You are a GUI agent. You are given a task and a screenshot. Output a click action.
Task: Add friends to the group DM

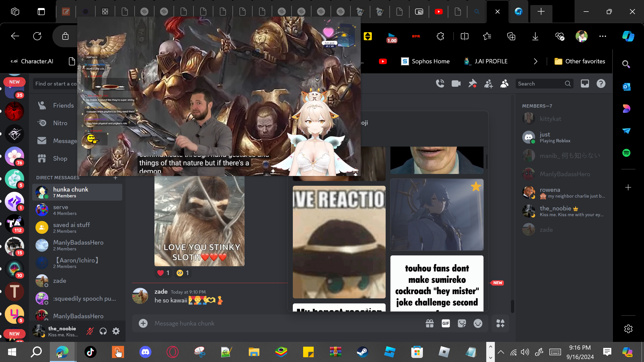pyautogui.click(x=488, y=84)
